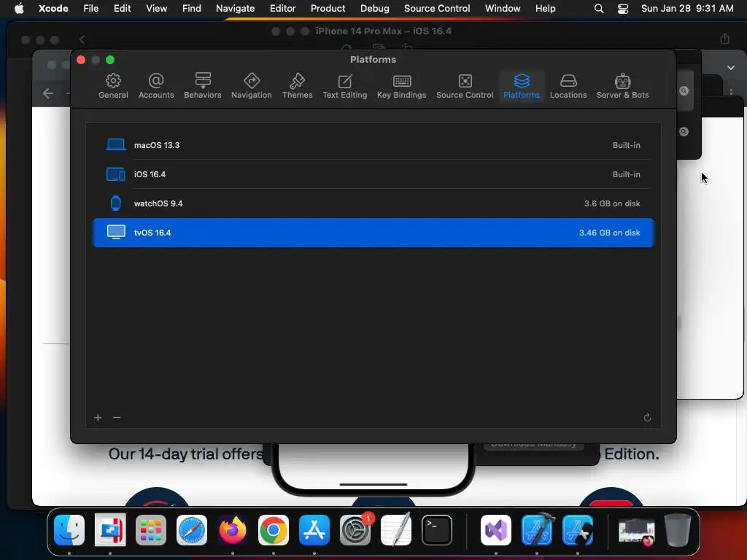The width and height of the screenshot is (747, 560).
Task: Open the Apple menu
Action: coord(19,9)
